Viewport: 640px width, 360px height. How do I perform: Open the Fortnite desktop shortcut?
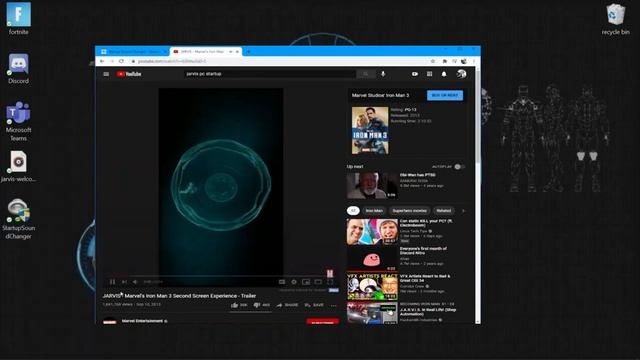pyautogui.click(x=18, y=18)
